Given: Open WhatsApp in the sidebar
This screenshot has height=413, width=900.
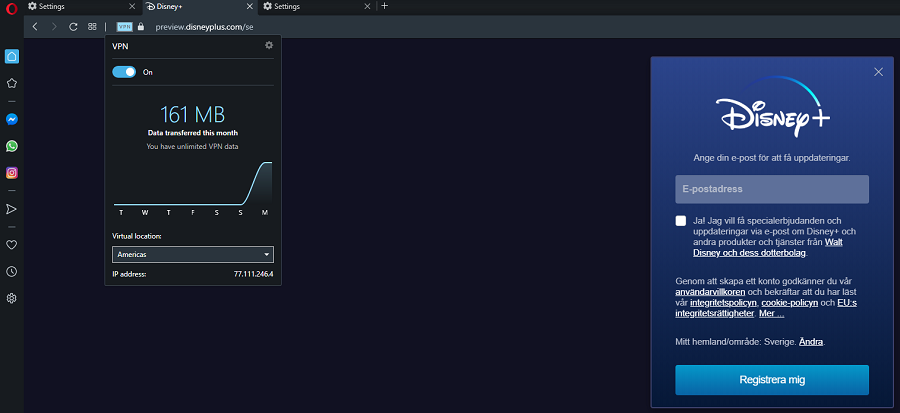Looking at the screenshot, I should coord(11,146).
